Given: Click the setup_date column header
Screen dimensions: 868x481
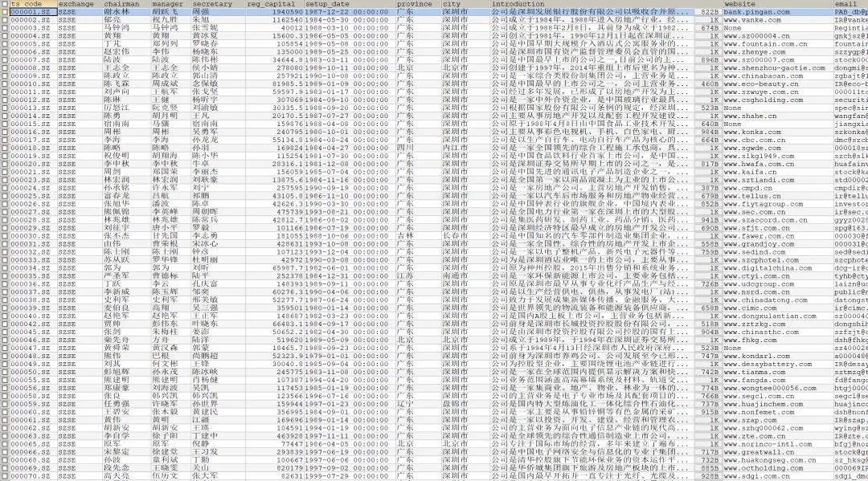Looking at the screenshot, I should point(330,4).
